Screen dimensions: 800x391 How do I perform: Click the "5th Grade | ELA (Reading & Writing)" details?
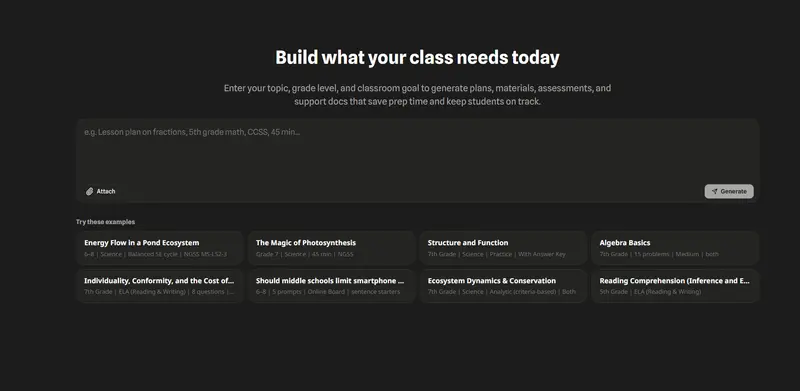650,292
